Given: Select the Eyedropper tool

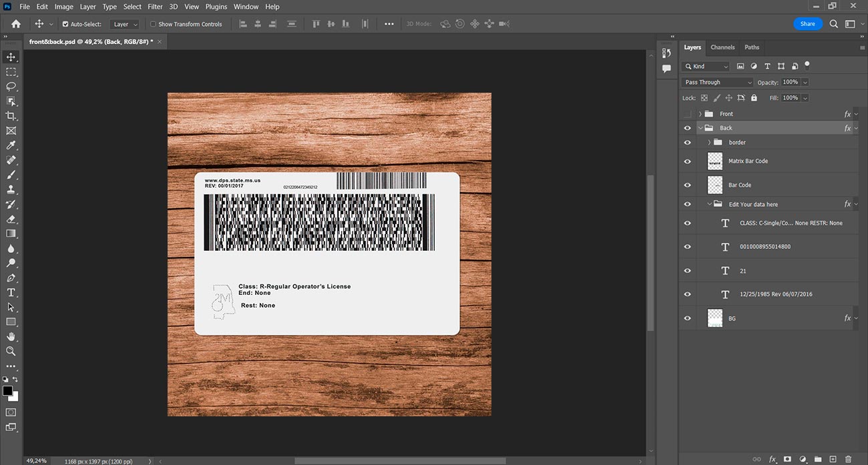Looking at the screenshot, I should [11, 145].
